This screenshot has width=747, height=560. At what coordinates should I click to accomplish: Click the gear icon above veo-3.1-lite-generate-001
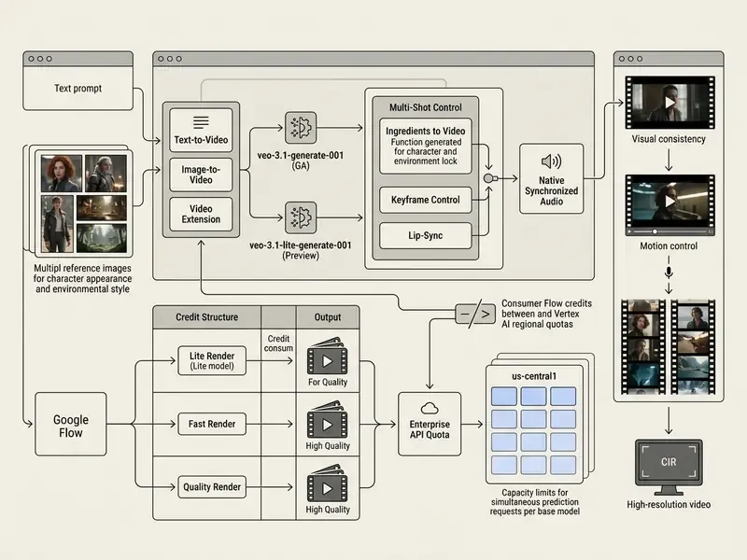click(x=301, y=217)
